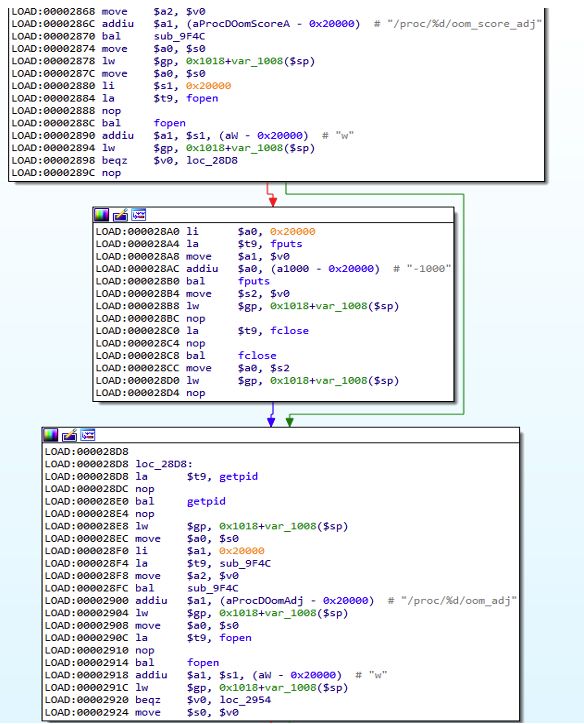This screenshot has width=584, height=724.
Task: Select the loc_28D8 operand in the beqz instruction
Action: pos(212,160)
